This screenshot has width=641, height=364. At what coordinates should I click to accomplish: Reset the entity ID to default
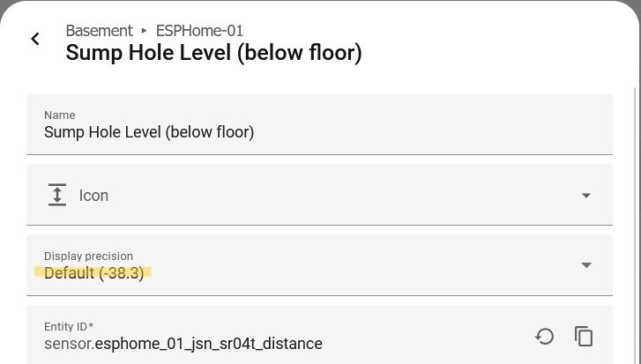point(544,336)
